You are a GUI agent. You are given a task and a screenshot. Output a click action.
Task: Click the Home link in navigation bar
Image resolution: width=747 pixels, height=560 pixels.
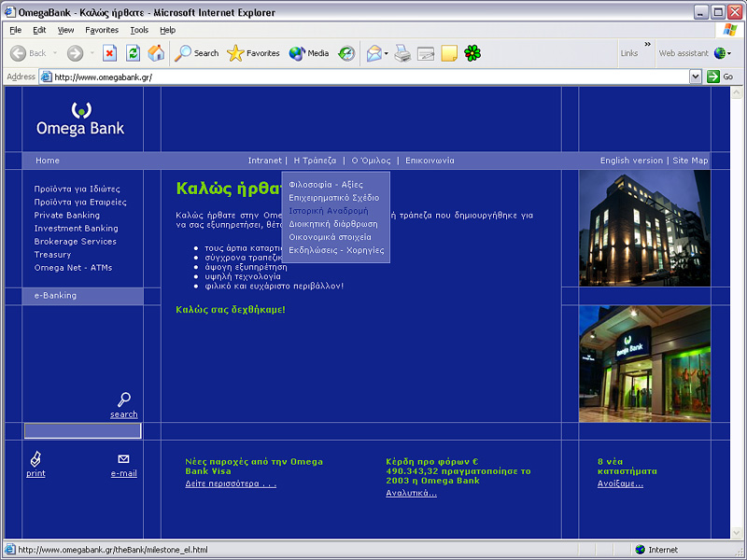pyautogui.click(x=48, y=161)
